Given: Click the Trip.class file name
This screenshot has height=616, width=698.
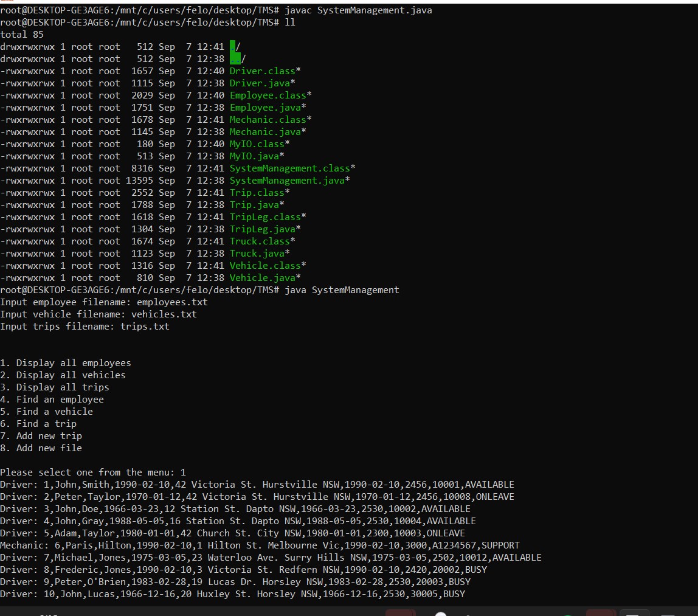Looking at the screenshot, I should [x=257, y=193].
